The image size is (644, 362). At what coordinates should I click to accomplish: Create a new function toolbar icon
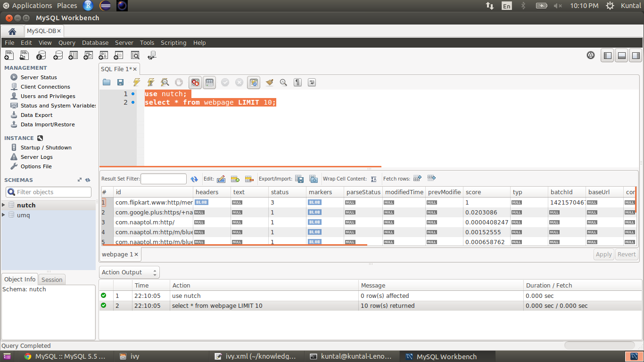tap(119, 56)
